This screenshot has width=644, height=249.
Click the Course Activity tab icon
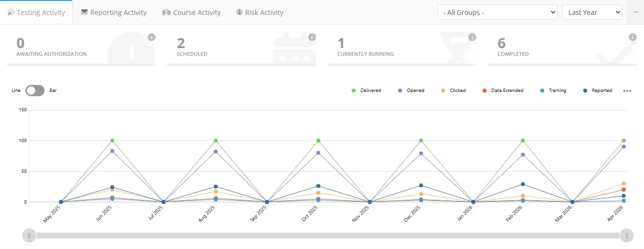coord(166,13)
